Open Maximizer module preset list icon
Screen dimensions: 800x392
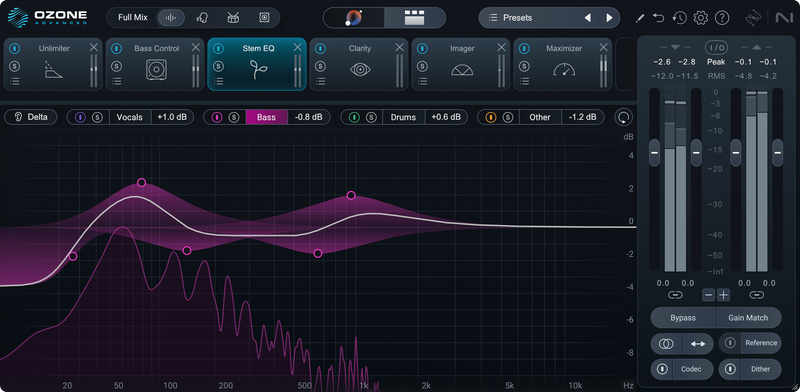tap(524, 81)
